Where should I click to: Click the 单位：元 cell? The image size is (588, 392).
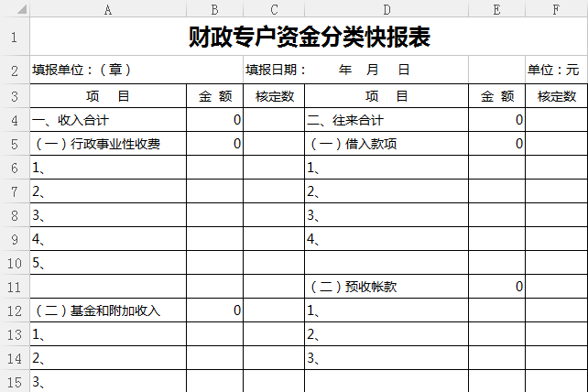click(556, 70)
